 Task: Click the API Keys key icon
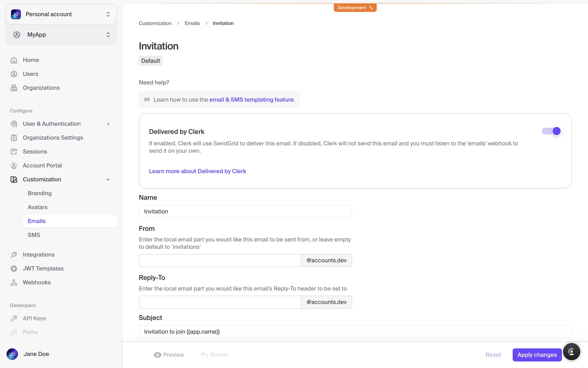click(x=14, y=318)
